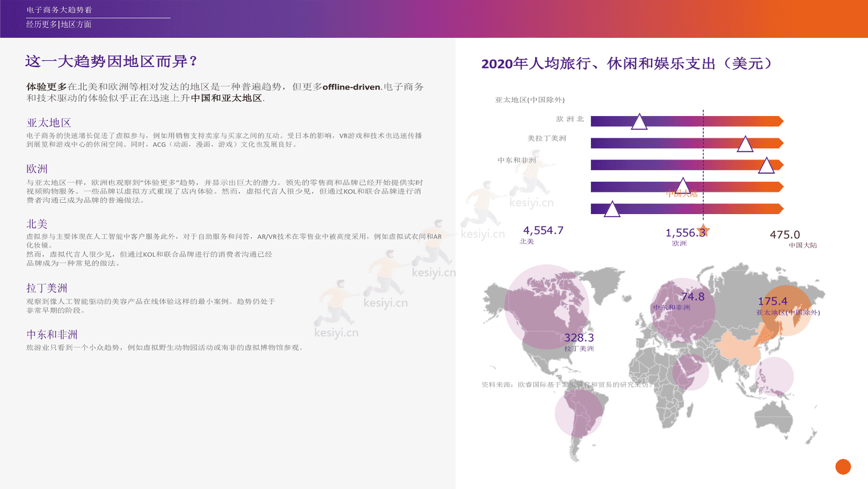Image resolution: width=868 pixels, height=489 pixels.
Task: Select the chart title 2020年人均旅行、休闲和娱乐支出（美元）
Action: (627, 64)
